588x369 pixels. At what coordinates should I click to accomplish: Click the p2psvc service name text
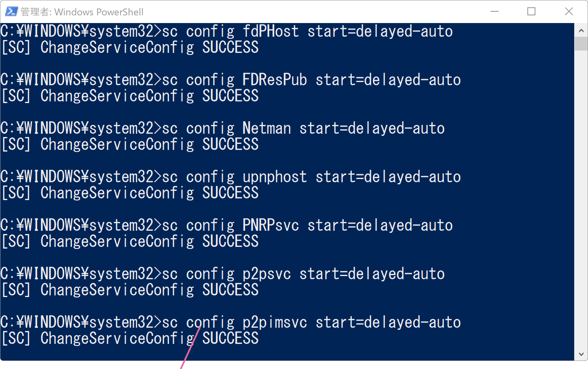pos(267,274)
